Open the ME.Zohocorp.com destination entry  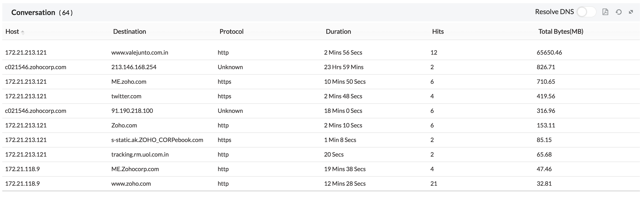[135, 169]
